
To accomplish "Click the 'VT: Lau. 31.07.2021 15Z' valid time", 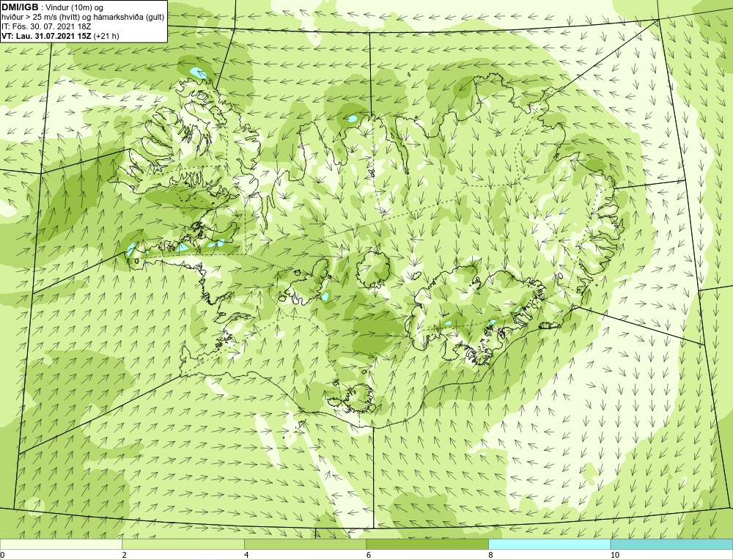I will pos(47,36).
